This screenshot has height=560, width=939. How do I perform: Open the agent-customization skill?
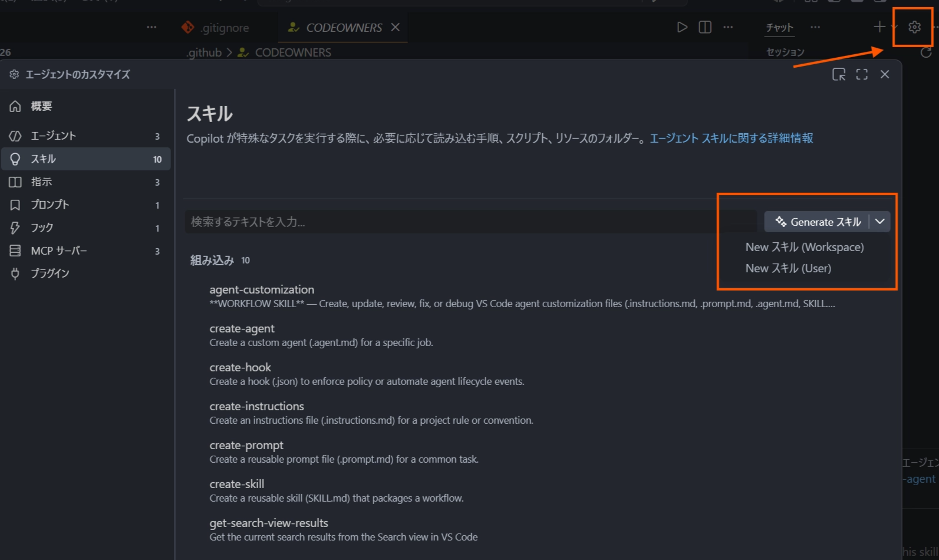(522, 297)
